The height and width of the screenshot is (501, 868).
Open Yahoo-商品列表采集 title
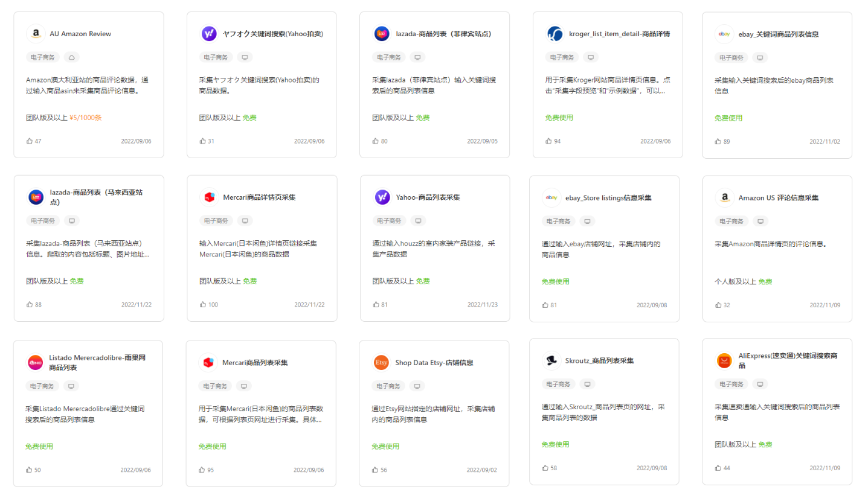pyautogui.click(x=428, y=197)
